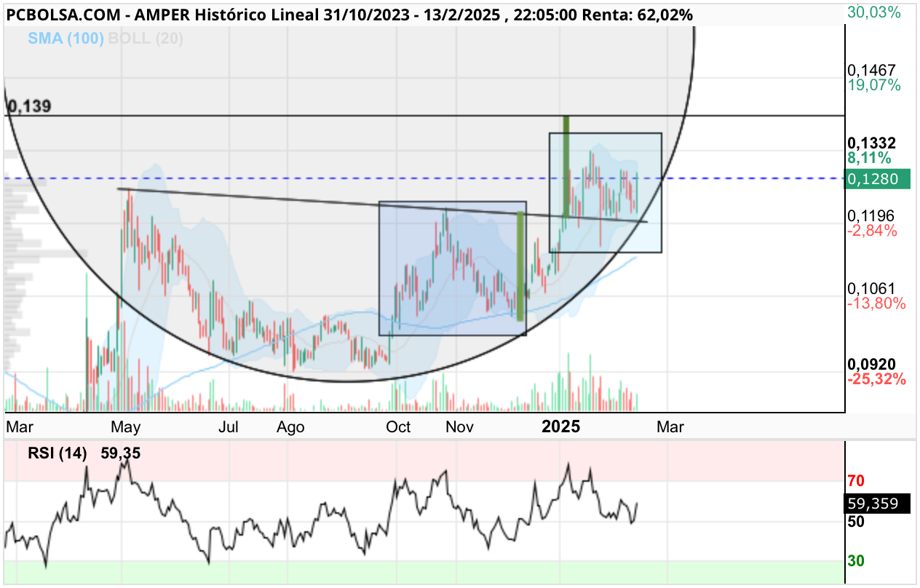Image resolution: width=920 pixels, height=588 pixels.
Task: Click the Oct label on time axis
Action: (x=398, y=426)
